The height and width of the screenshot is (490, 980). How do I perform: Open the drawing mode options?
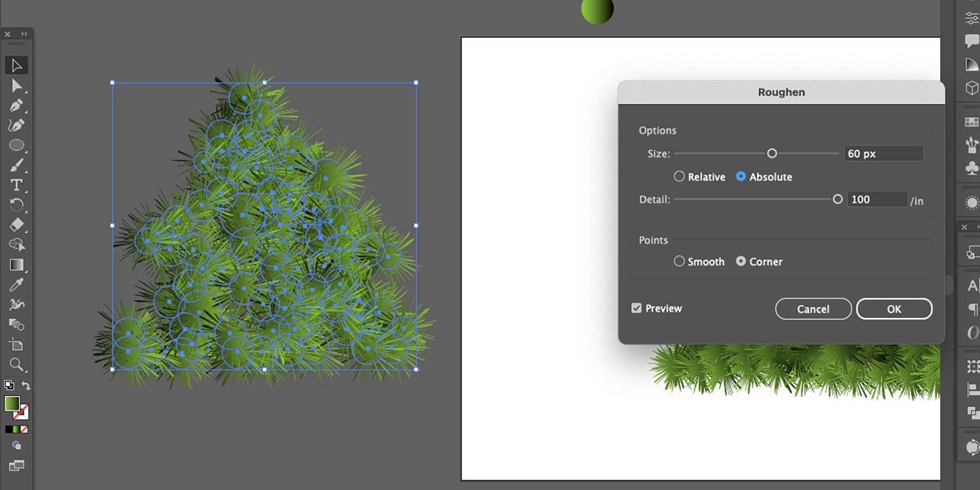point(16,446)
